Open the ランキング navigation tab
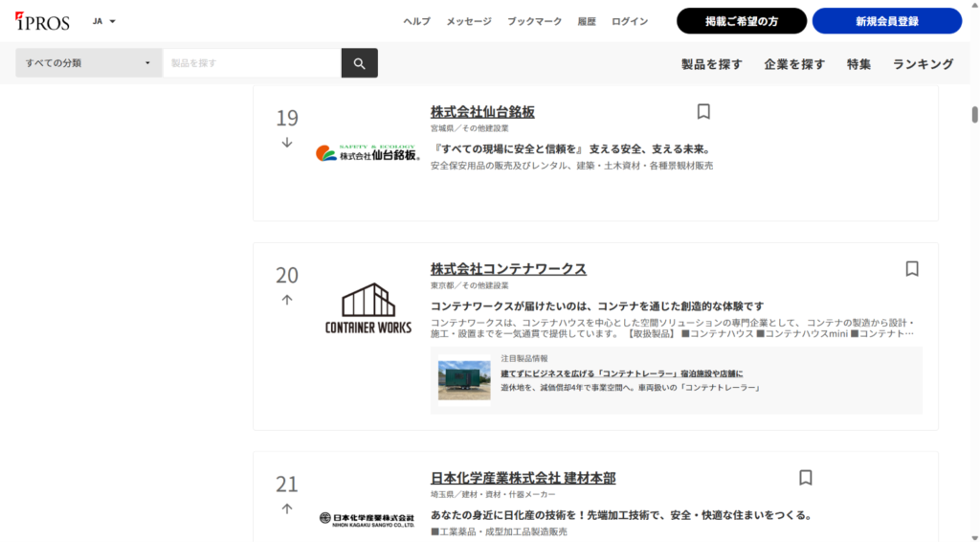 [924, 64]
